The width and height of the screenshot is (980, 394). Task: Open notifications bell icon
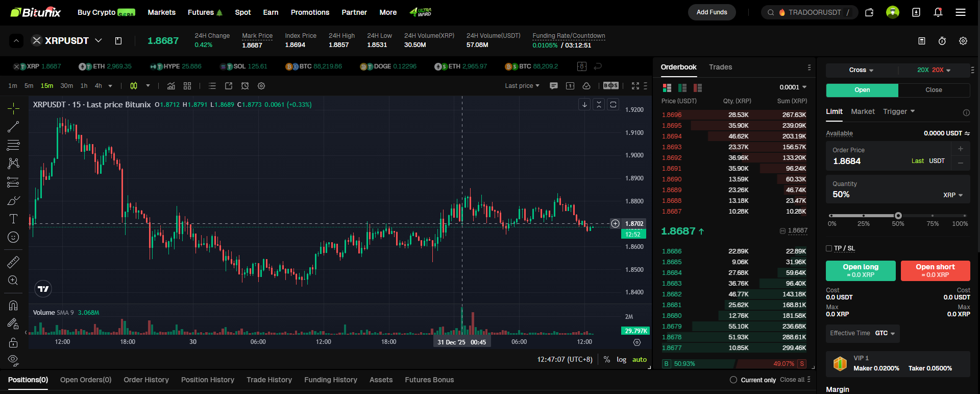pos(938,12)
